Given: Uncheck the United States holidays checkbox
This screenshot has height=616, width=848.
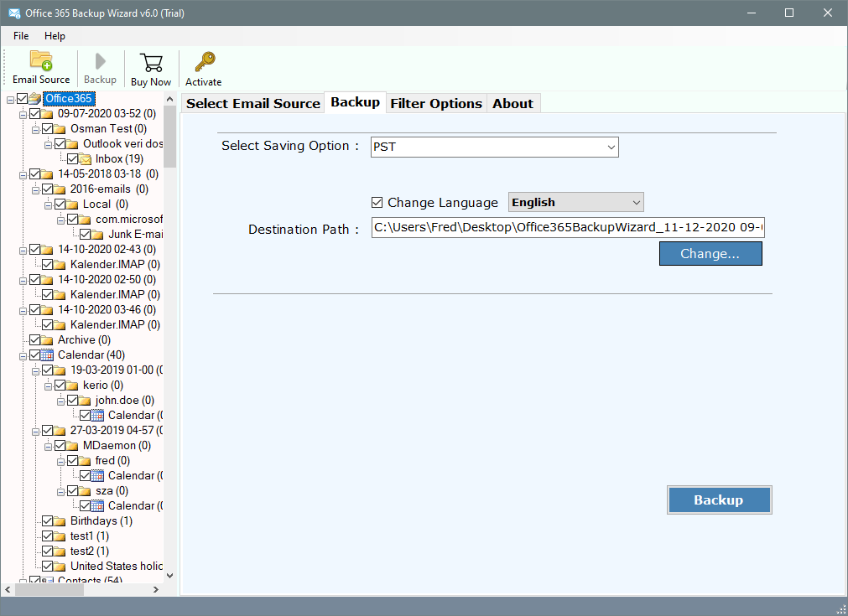Looking at the screenshot, I should pyautogui.click(x=47, y=567).
